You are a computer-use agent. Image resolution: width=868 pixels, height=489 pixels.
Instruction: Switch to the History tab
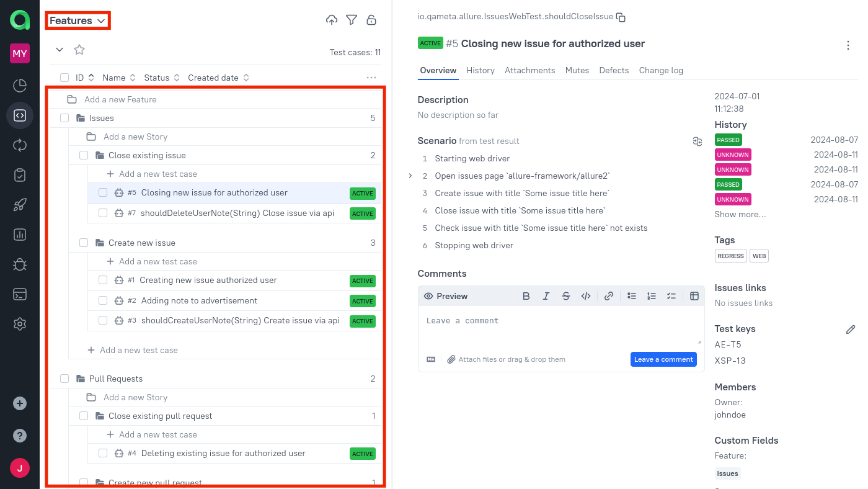click(x=480, y=70)
